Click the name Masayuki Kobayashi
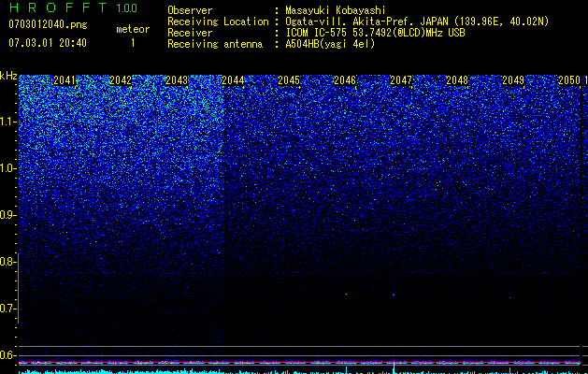The width and height of the screenshot is (588, 374). point(336,10)
